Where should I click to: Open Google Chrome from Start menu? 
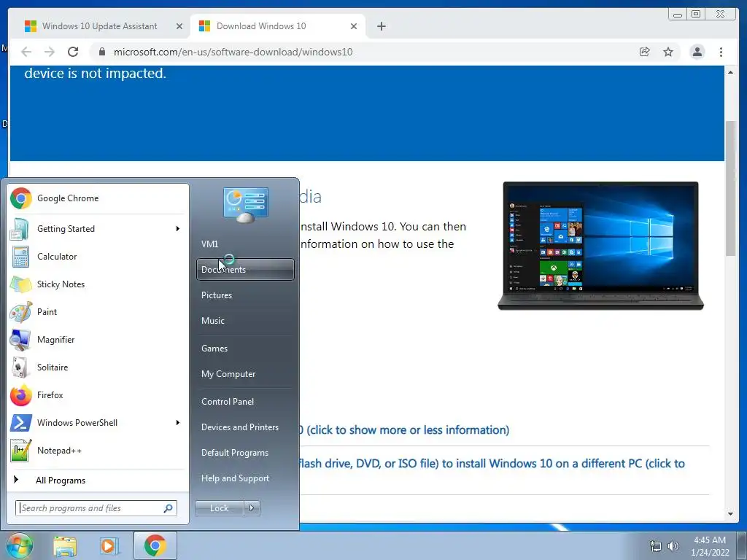click(x=98, y=198)
